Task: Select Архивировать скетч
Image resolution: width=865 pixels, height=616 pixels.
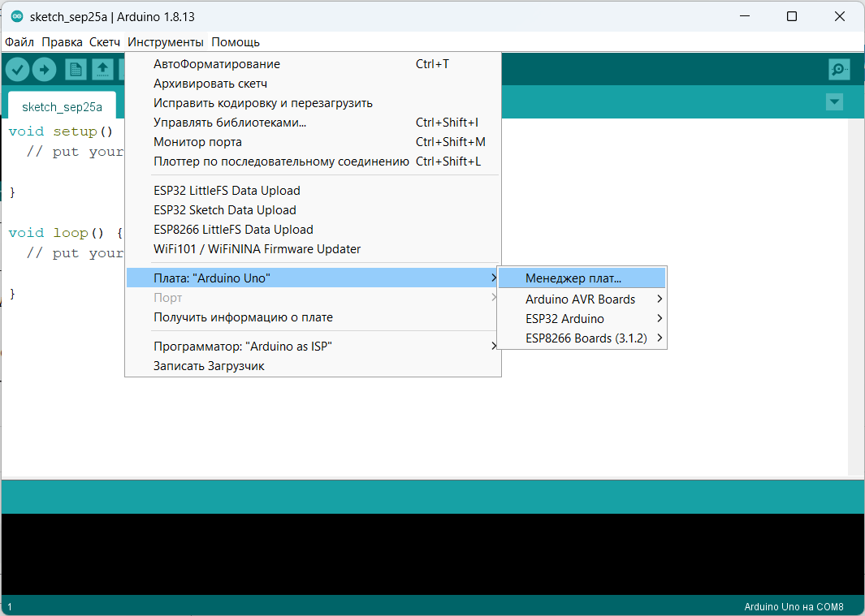Action: pos(313,84)
